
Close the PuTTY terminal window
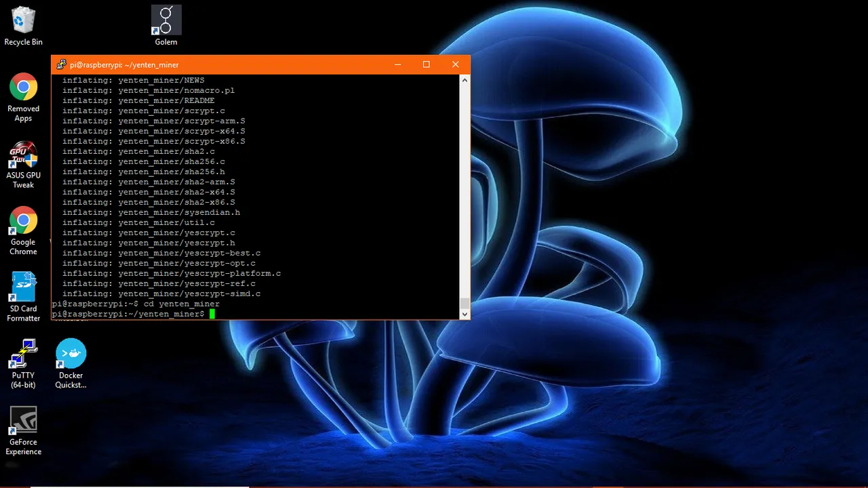(456, 64)
